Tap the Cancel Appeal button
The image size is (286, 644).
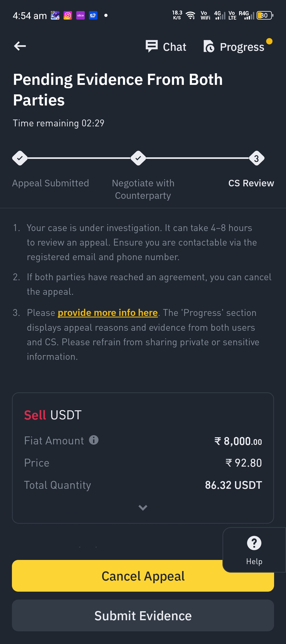tap(143, 576)
